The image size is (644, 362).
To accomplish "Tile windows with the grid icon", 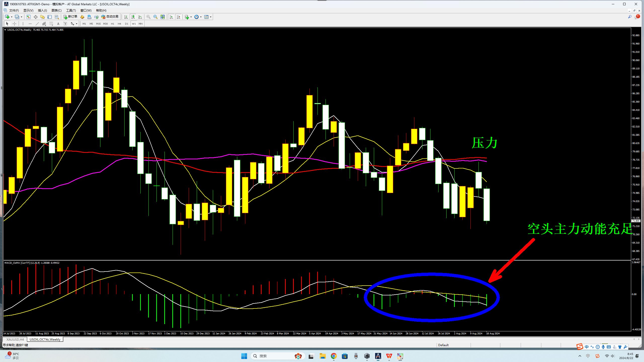I will (x=163, y=17).
